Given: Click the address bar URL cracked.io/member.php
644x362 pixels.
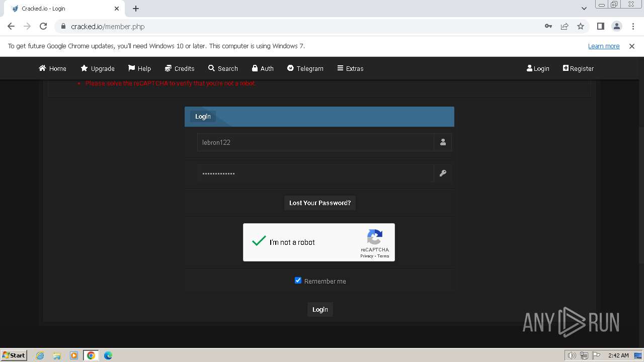Looking at the screenshot, I should [108, 27].
